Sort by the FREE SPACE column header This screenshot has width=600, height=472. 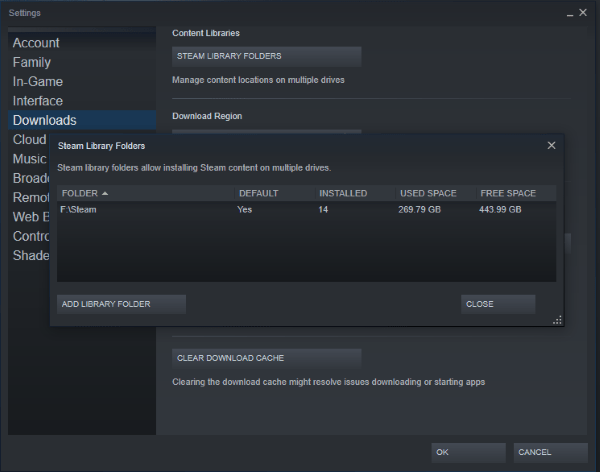pyautogui.click(x=516, y=193)
